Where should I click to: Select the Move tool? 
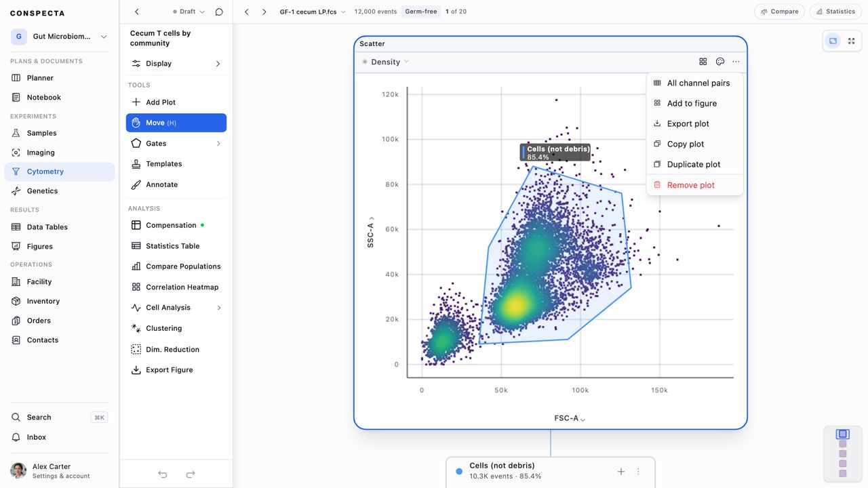coord(176,123)
